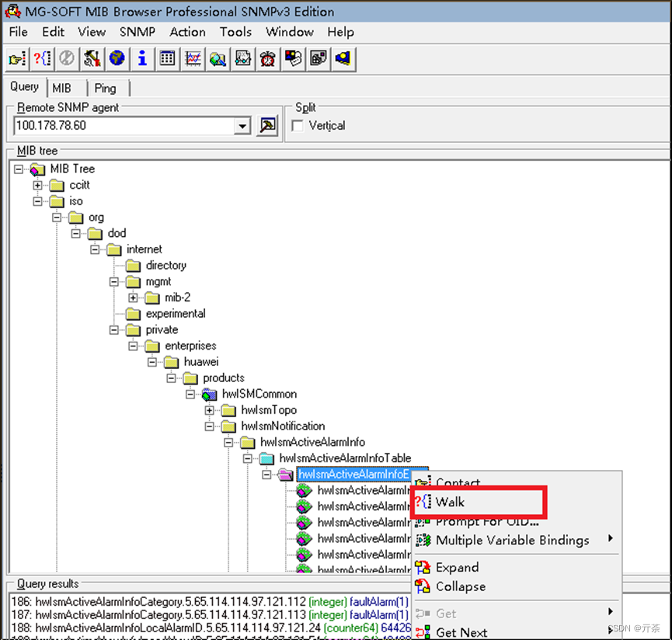The image size is (672, 640).
Task: Collapse the internet tree node
Action: 95,249
